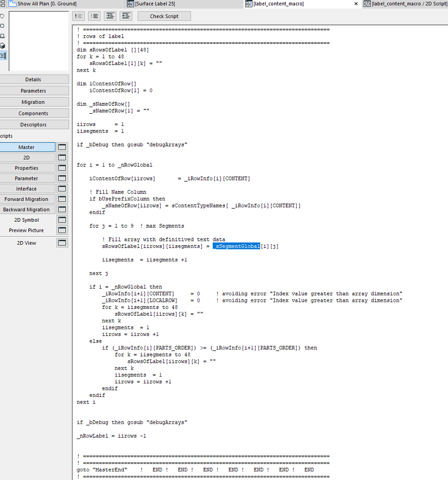Select the Backward Migration script button
448x480 pixels.
(x=27, y=210)
